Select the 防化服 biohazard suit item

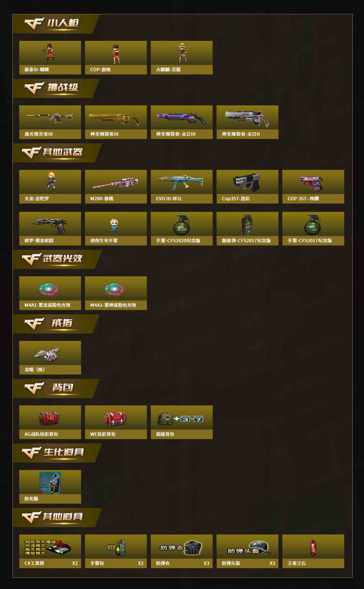50,487
